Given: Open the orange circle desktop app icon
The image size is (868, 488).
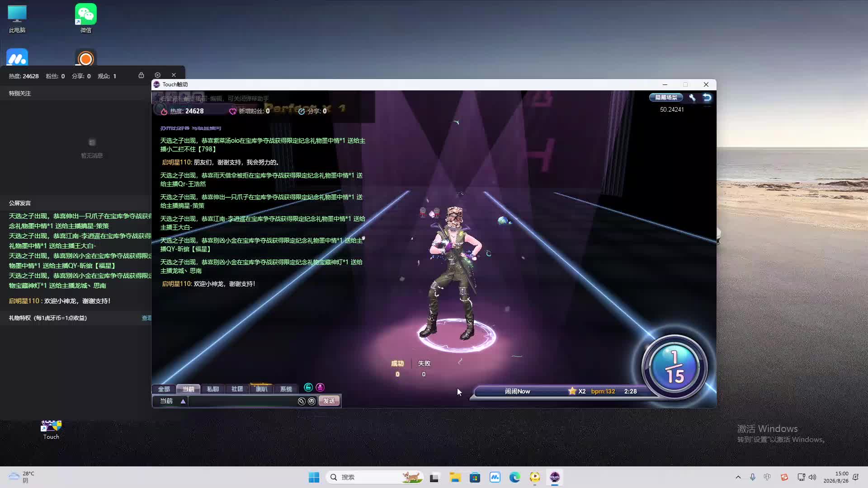Looking at the screenshot, I should [x=86, y=58].
